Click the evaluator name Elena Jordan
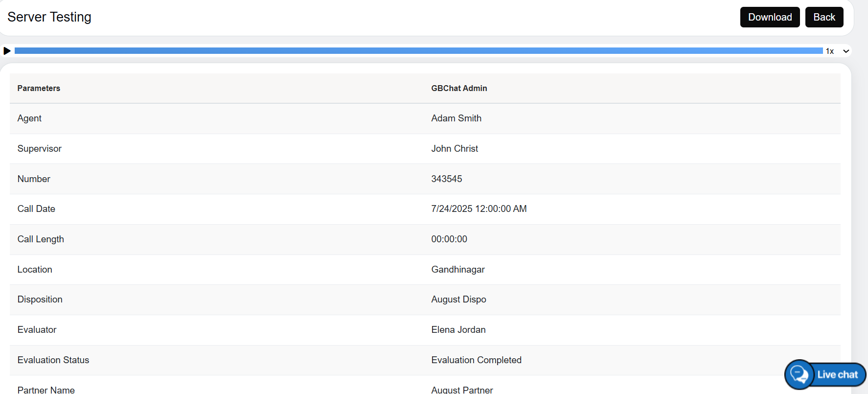The height and width of the screenshot is (394, 868). [458, 330]
